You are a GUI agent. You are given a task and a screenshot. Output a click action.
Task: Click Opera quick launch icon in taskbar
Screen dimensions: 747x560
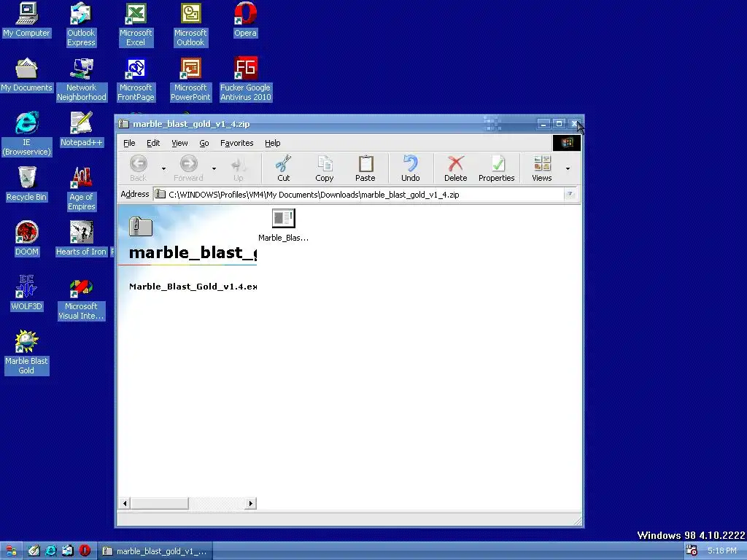pyautogui.click(x=85, y=551)
